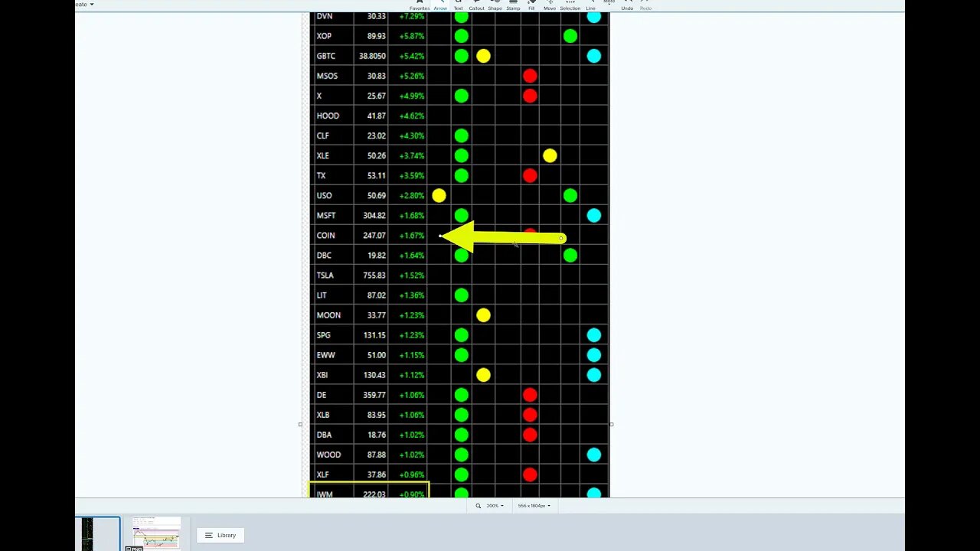This screenshot has height=551, width=980.
Task: Select the Line tool
Action: tap(590, 5)
